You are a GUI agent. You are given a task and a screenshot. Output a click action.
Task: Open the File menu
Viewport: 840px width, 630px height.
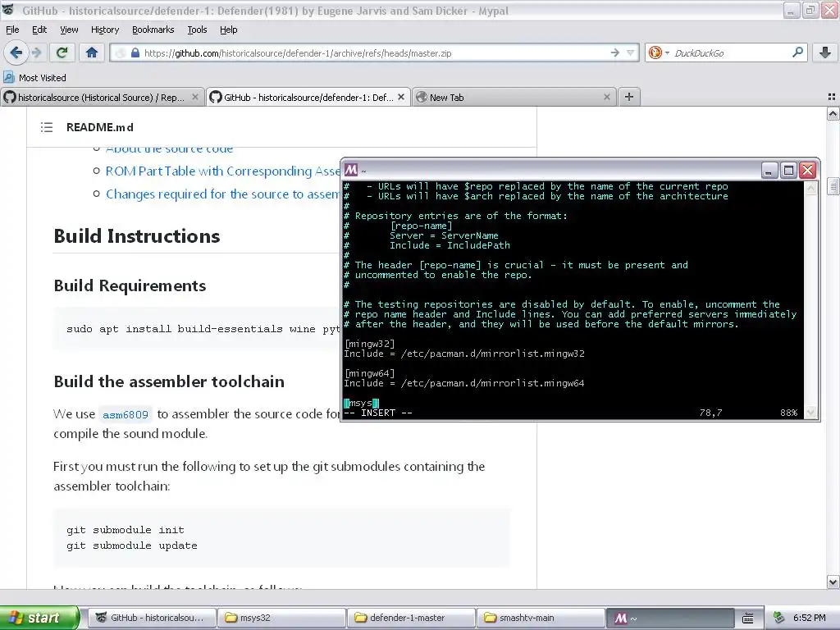coord(12,30)
